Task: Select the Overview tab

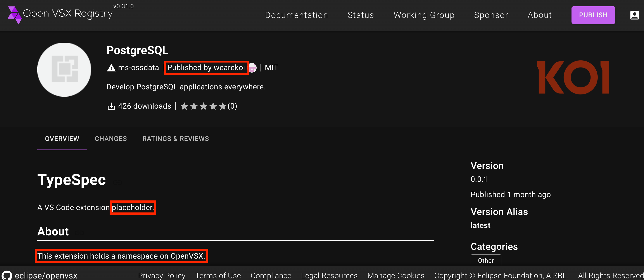Action: 62,139
